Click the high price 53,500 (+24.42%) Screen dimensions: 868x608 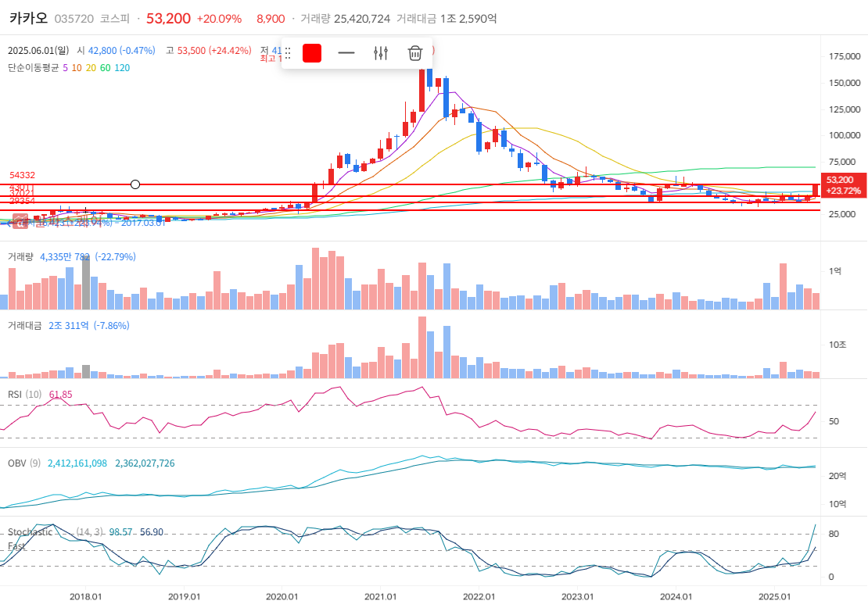click(214, 50)
